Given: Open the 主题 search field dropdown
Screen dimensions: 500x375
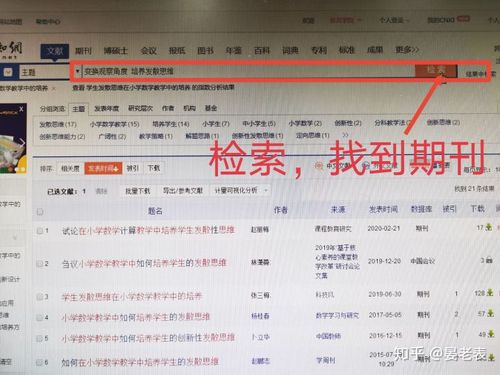Looking at the screenshot, I should pos(44,72).
